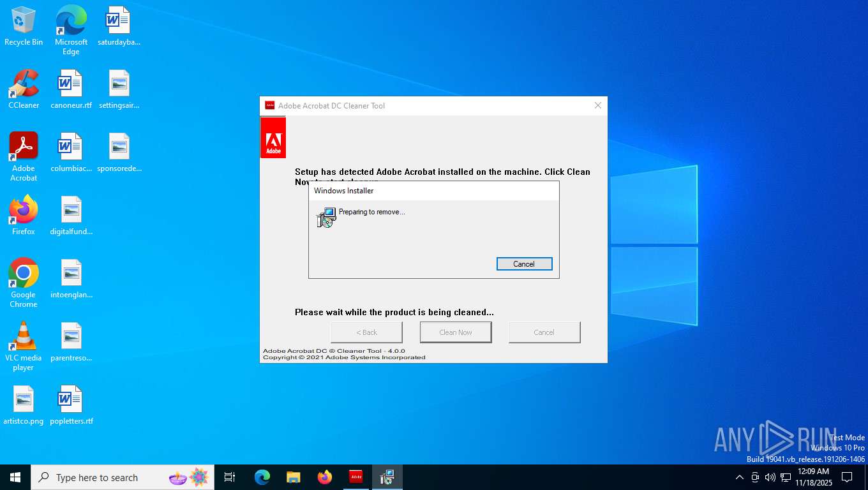The width and height of the screenshot is (868, 490).
Task: Open Google Chrome desktop shortcut
Action: click(x=24, y=283)
